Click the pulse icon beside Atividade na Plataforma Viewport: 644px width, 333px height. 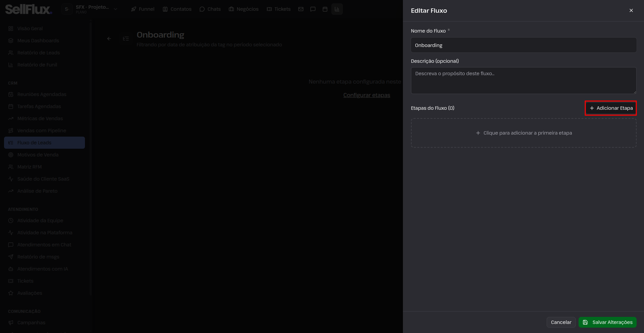point(11,233)
